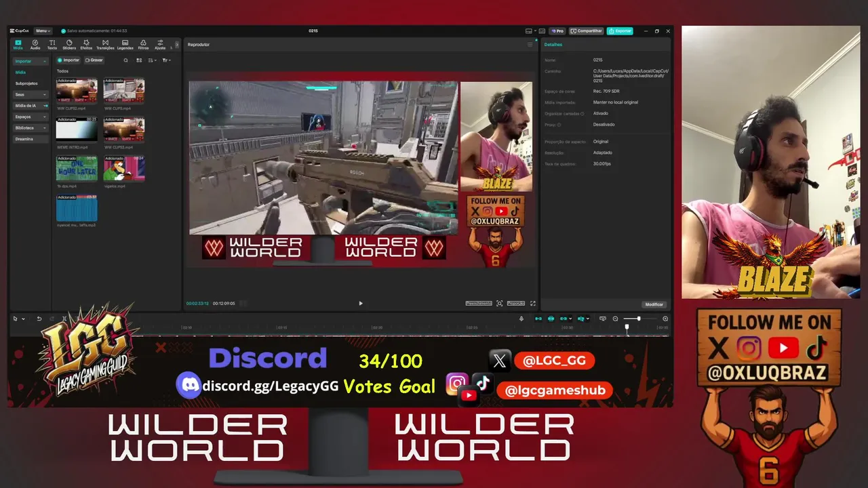Open the Reprodutor panel options menu
The height and width of the screenshot is (488, 868).
click(x=530, y=45)
